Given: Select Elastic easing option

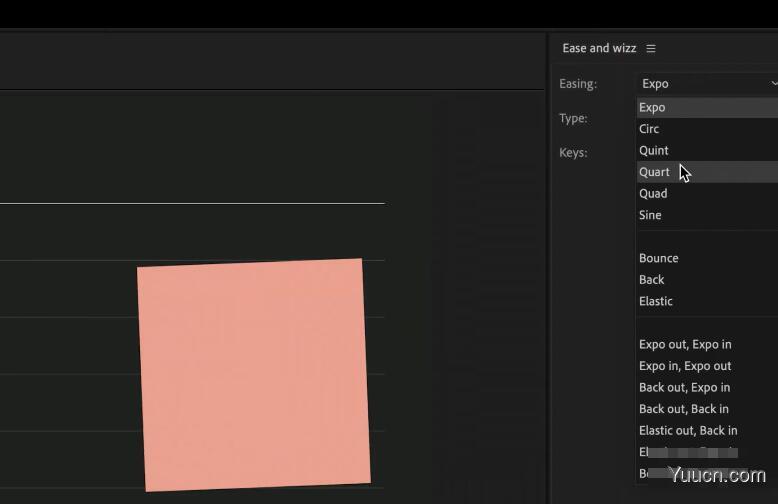Looking at the screenshot, I should [707, 301].
